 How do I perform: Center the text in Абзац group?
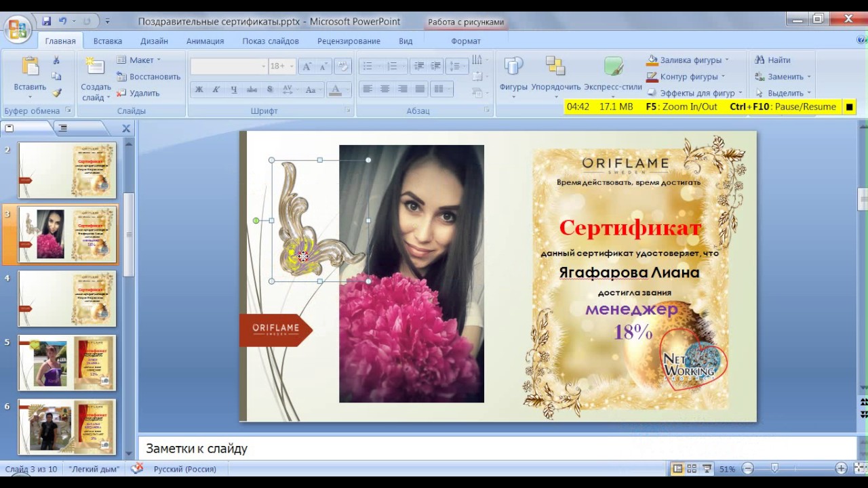385,89
